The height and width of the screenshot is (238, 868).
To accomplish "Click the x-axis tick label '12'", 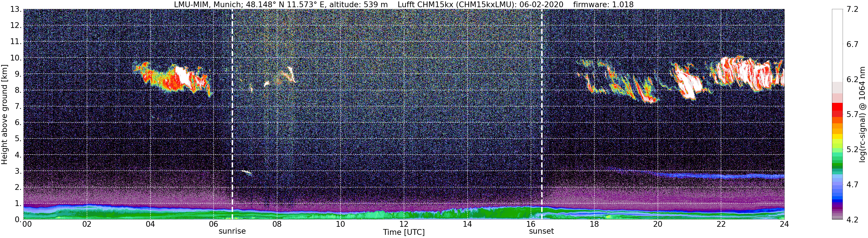I will tap(404, 224).
